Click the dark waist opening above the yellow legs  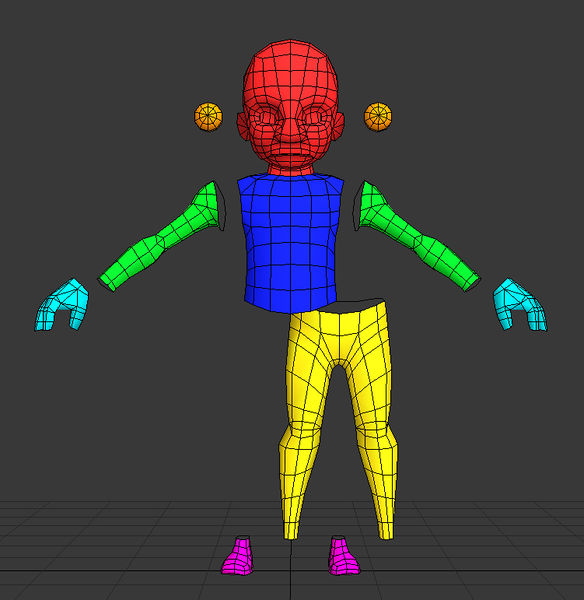tap(358, 305)
